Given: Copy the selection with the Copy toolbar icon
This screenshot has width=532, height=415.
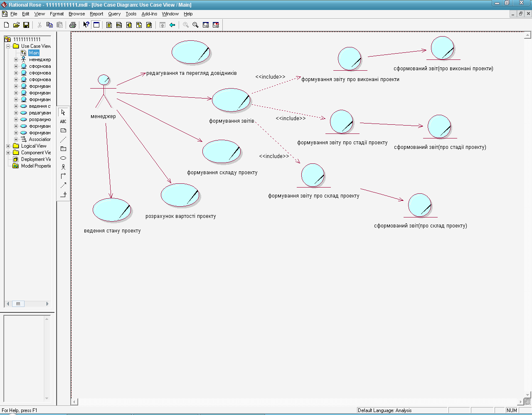Looking at the screenshot, I should [49, 25].
